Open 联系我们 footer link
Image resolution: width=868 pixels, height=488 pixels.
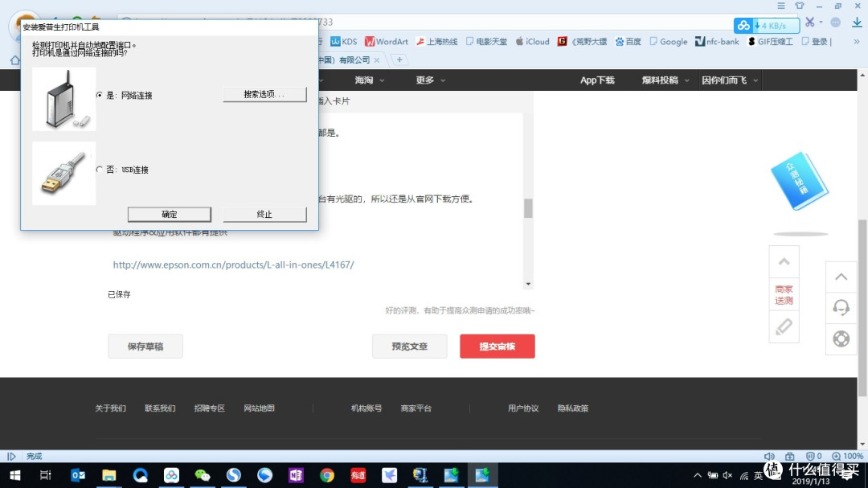click(x=160, y=408)
